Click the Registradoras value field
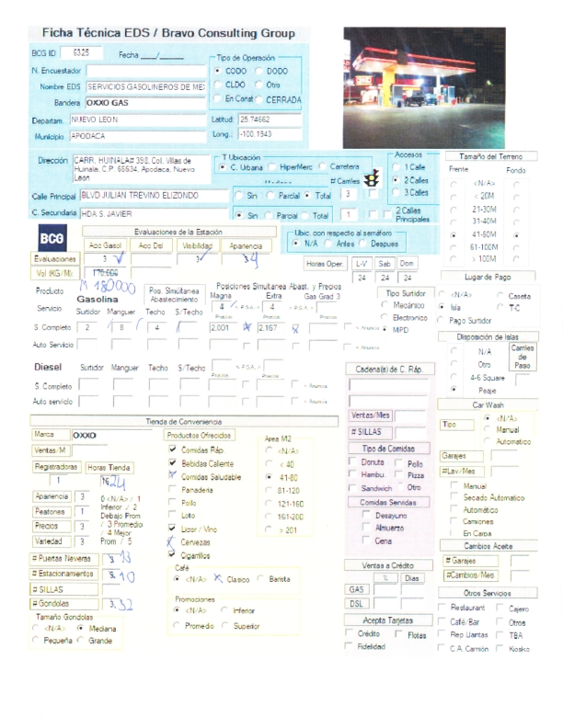The width and height of the screenshot is (563, 728). click(x=59, y=480)
